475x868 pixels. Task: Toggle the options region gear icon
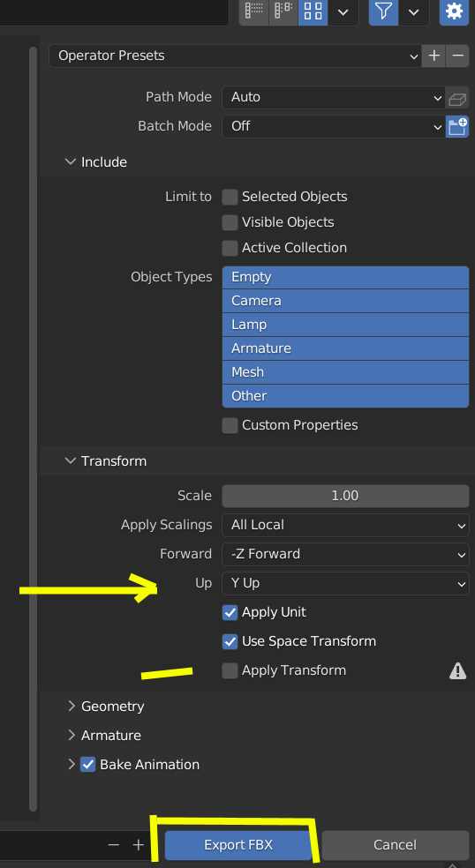pyautogui.click(x=455, y=11)
